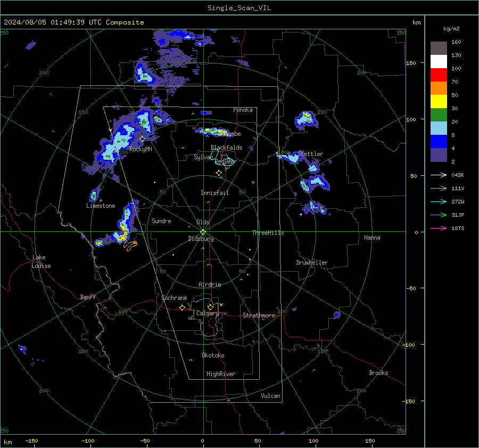Click the Okotoks city label

(213, 355)
